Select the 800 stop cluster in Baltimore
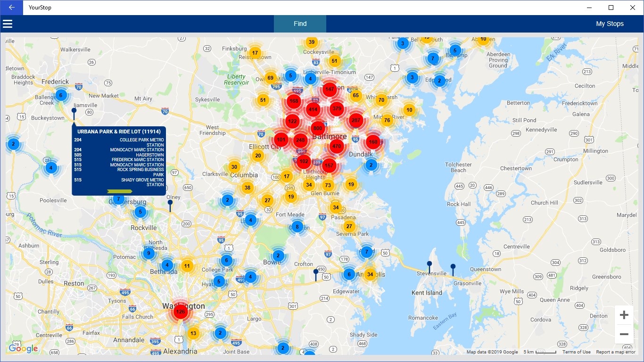The height and width of the screenshot is (362, 644). coord(318,128)
